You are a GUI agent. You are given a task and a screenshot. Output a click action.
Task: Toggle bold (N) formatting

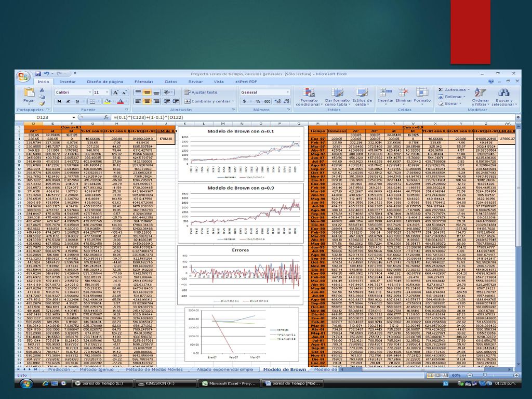tap(59, 101)
